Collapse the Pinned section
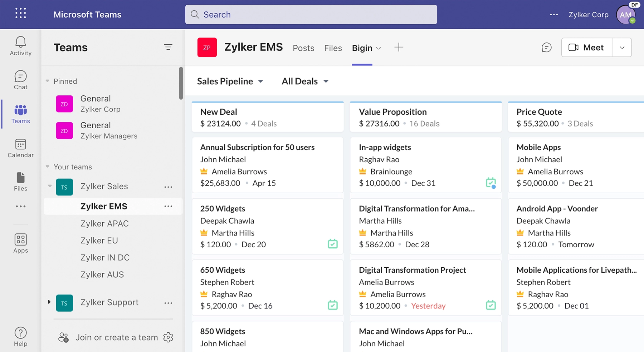Image resolution: width=644 pixels, height=352 pixels. tap(48, 81)
